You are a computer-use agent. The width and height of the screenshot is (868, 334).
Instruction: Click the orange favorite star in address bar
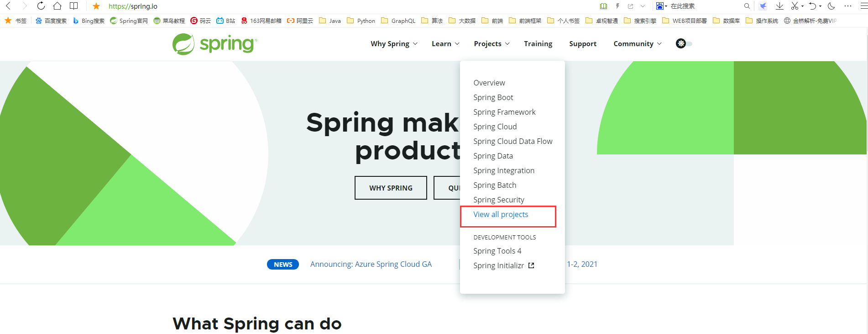pyautogui.click(x=96, y=6)
